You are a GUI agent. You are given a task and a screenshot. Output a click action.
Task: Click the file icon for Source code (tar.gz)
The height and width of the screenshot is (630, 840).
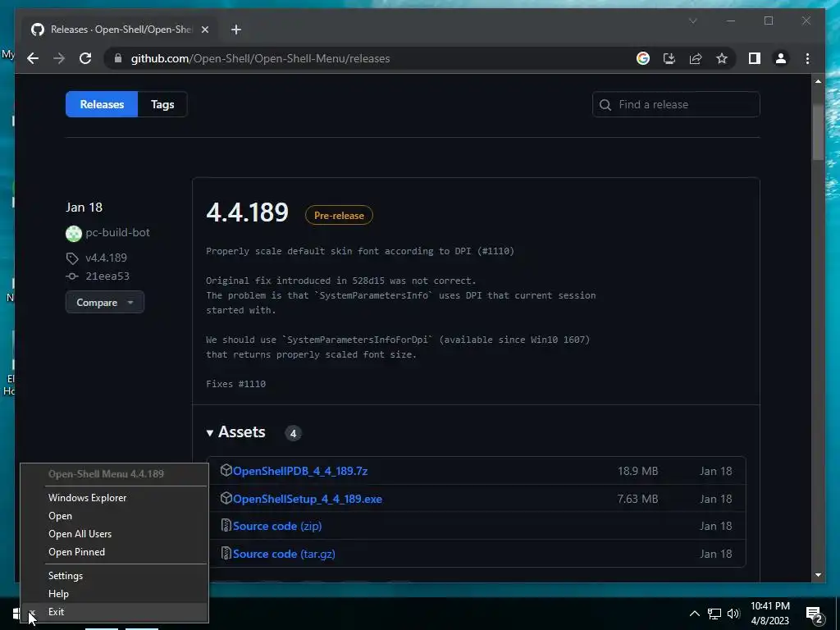(x=226, y=553)
